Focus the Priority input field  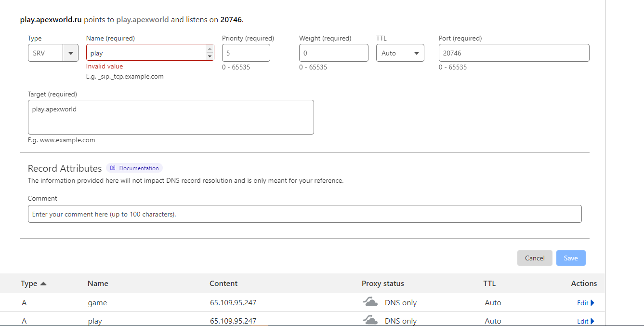coord(246,53)
